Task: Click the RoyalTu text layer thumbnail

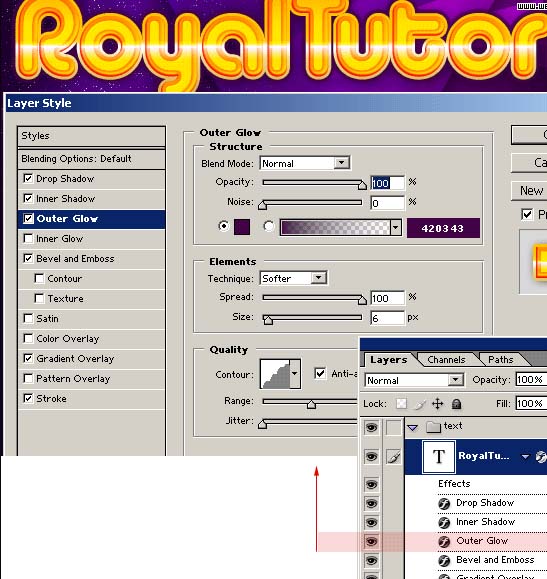Action: (438, 457)
